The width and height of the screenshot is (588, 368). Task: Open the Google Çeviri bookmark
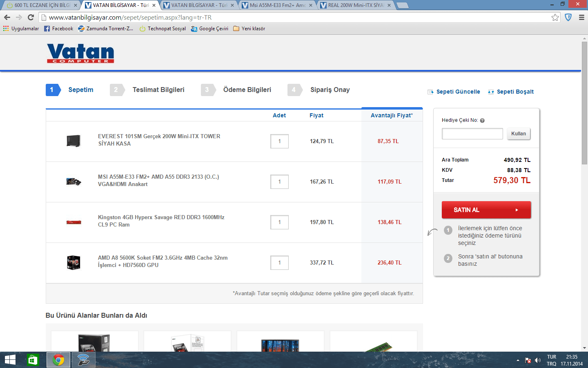pyautogui.click(x=209, y=29)
